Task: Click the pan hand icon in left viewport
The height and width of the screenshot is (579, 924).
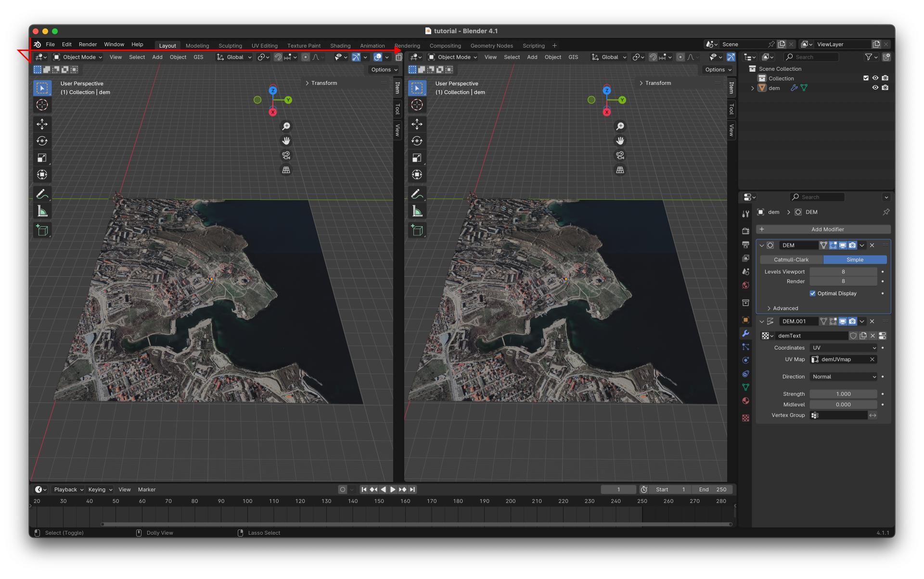Action: (286, 141)
